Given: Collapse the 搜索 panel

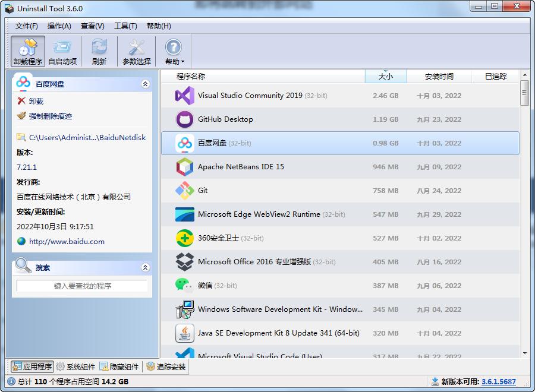Looking at the screenshot, I should pyautogui.click(x=145, y=267).
